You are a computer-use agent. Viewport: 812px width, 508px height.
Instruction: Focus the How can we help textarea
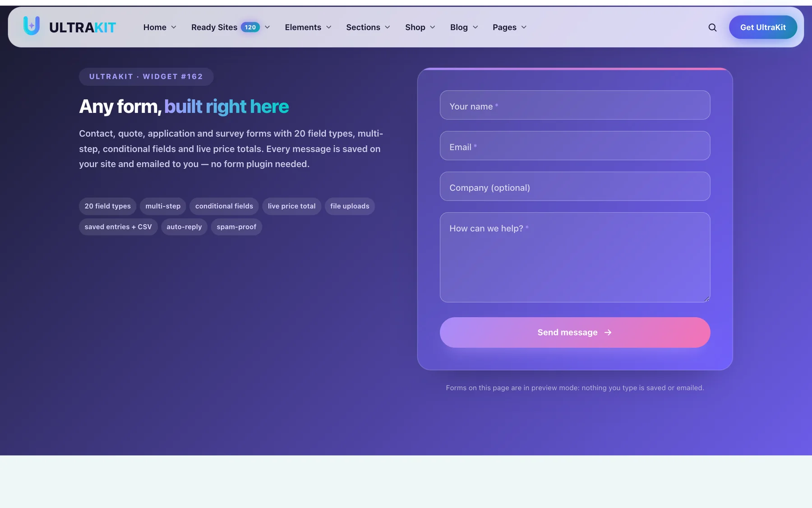point(575,257)
